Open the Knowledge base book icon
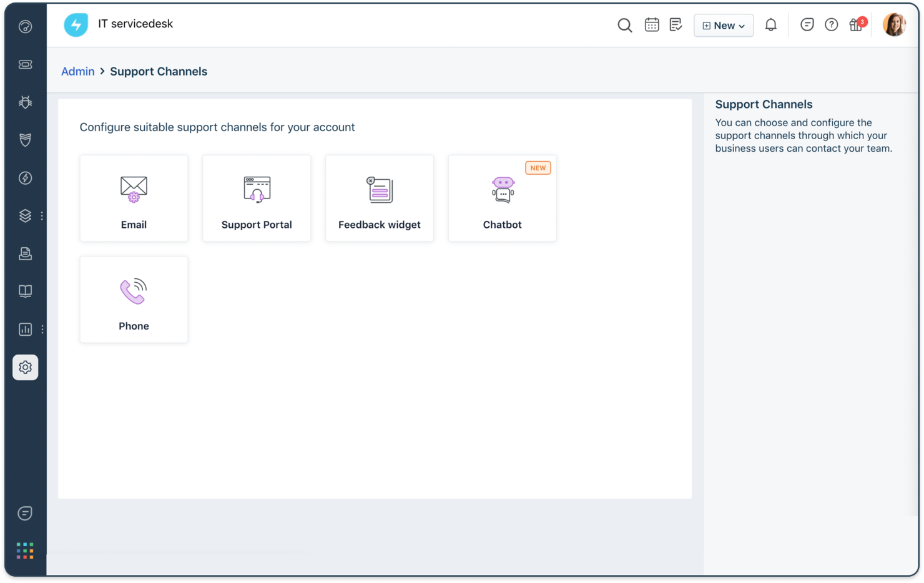Viewport: 924px width, 583px height. tap(25, 290)
